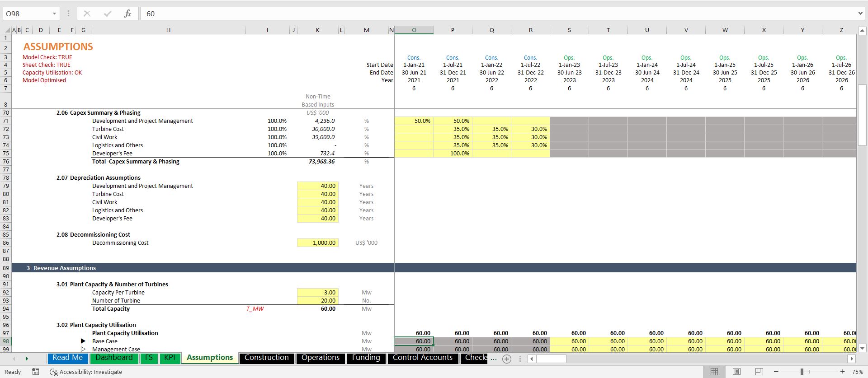Image resolution: width=868 pixels, height=378 pixels.
Task: Click the horizontal scrollbar thumb
Action: 551,359
